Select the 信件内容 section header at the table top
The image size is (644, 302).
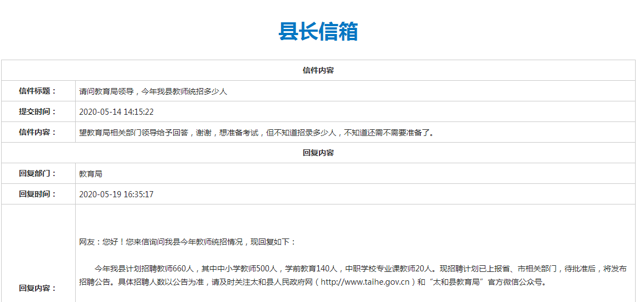click(x=318, y=70)
